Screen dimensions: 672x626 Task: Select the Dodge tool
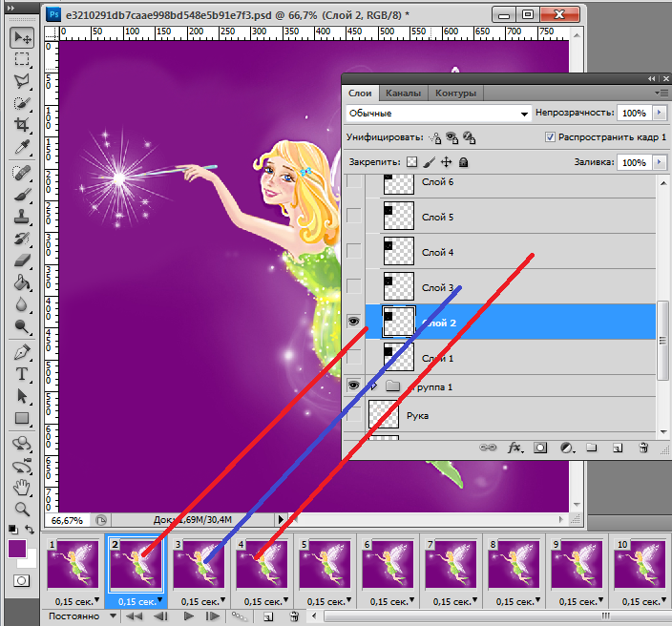(22, 326)
